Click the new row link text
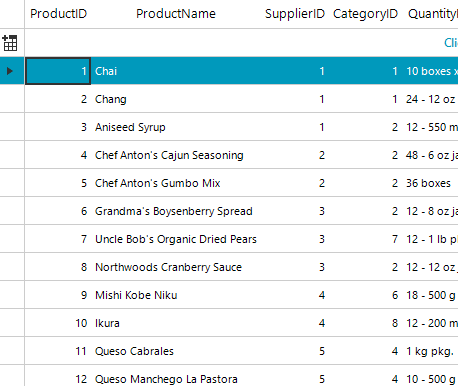This screenshot has width=458, height=386. (451, 43)
